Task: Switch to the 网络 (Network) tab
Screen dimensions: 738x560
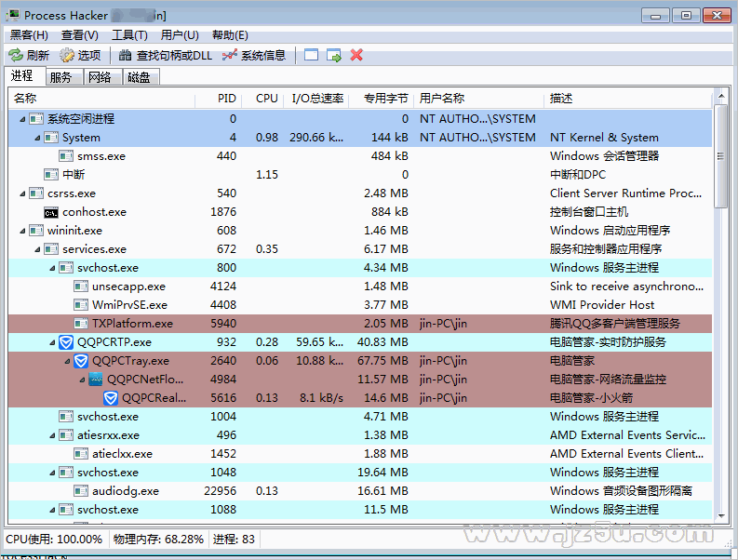Action: click(103, 77)
